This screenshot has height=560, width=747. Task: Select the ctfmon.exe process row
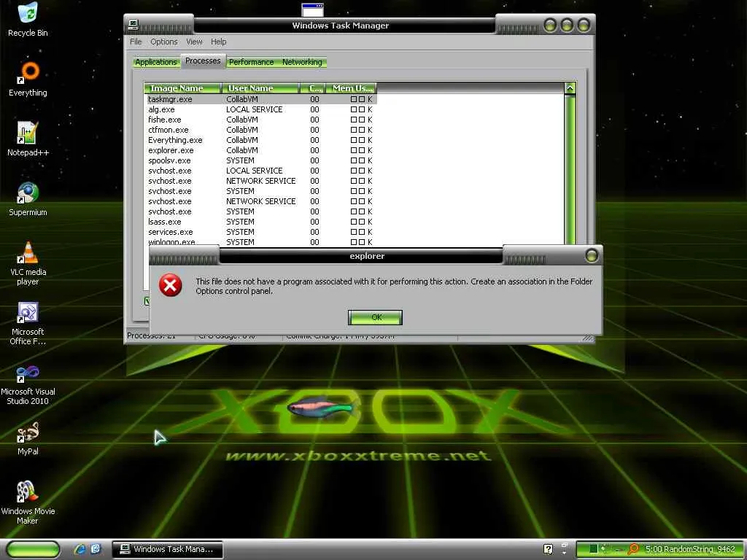pos(261,130)
